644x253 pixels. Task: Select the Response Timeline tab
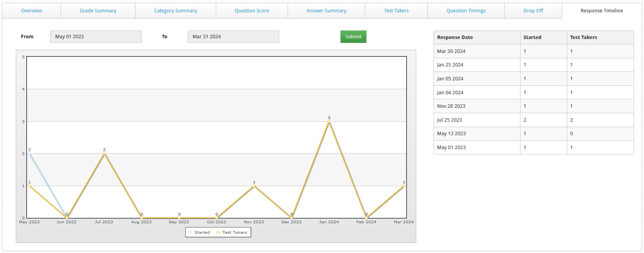(x=602, y=11)
